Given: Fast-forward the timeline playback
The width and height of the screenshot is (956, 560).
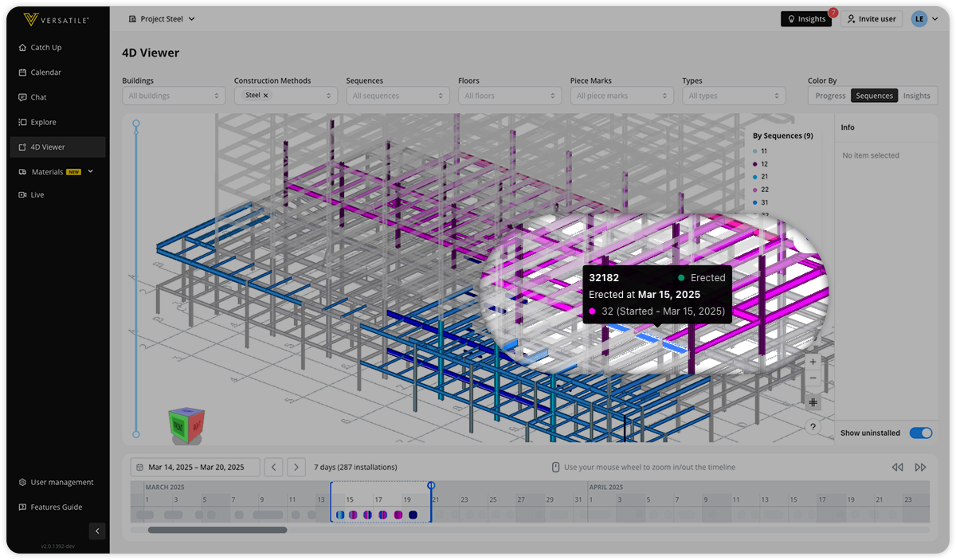Looking at the screenshot, I should pyautogui.click(x=920, y=467).
